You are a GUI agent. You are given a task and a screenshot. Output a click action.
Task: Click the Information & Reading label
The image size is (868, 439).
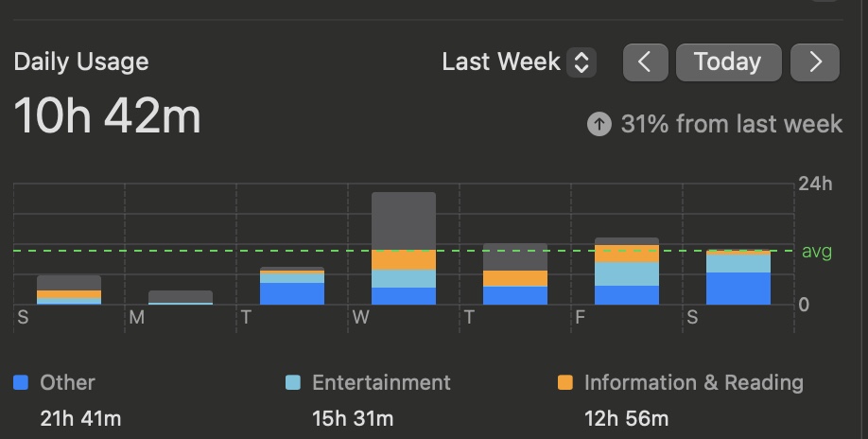(x=694, y=382)
